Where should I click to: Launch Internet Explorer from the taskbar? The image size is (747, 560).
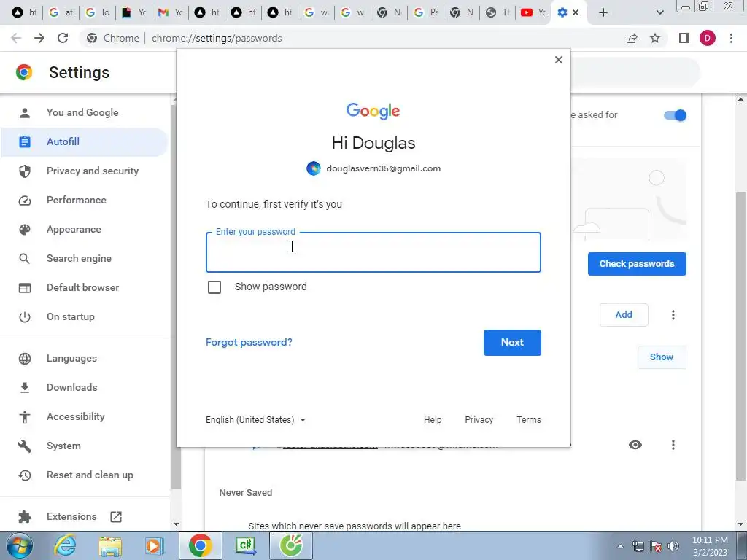point(65,545)
